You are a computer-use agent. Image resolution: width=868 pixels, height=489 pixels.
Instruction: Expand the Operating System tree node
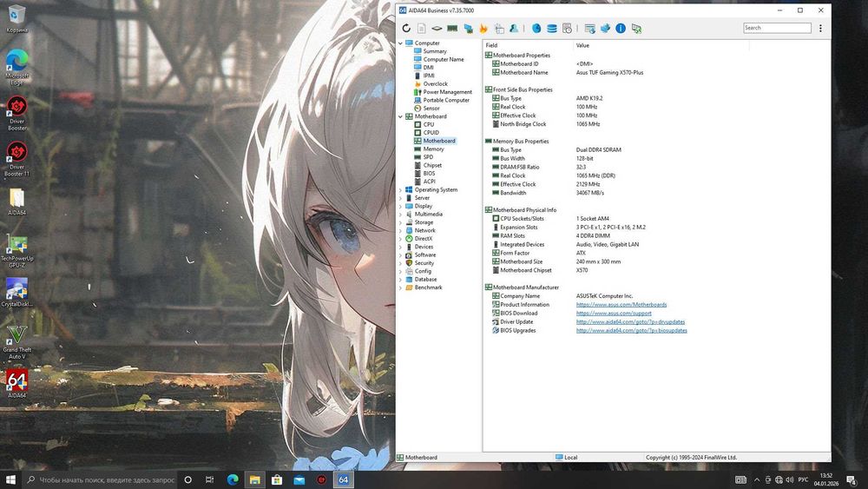click(x=400, y=190)
